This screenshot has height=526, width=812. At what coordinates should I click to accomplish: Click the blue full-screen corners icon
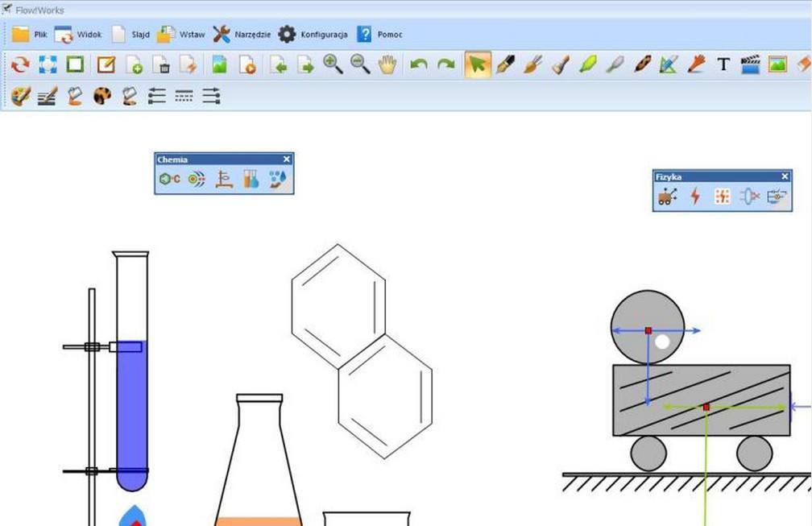[48, 64]
